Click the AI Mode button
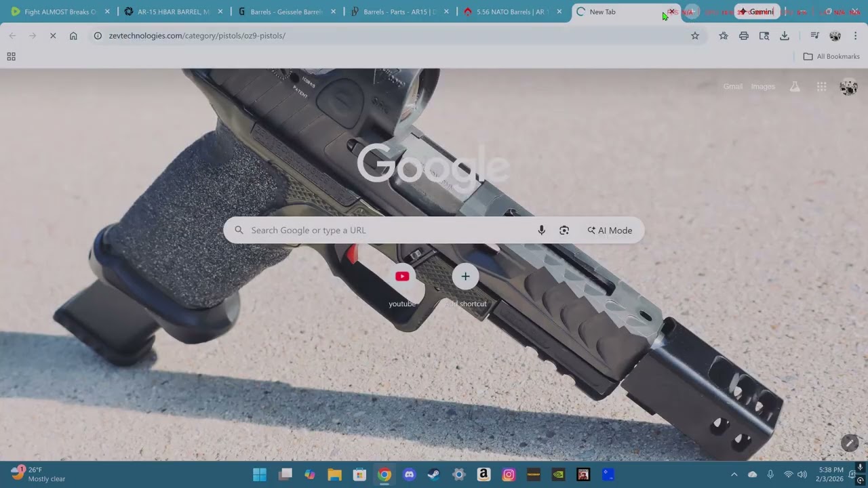Viewport: 868px width, 488px height. point(610,230)
